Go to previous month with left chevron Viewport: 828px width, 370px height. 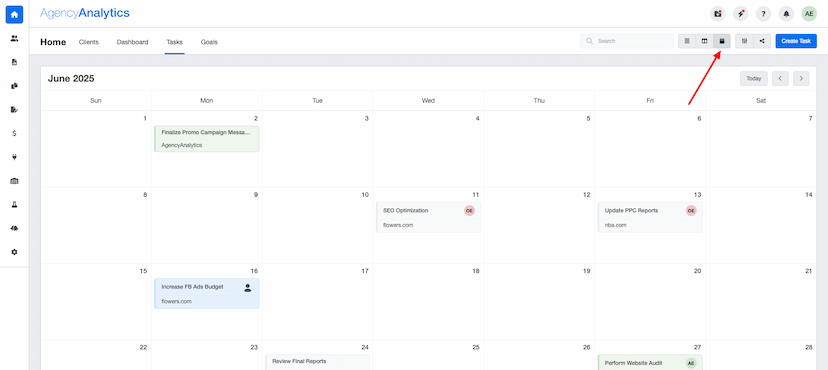(780, 79)
